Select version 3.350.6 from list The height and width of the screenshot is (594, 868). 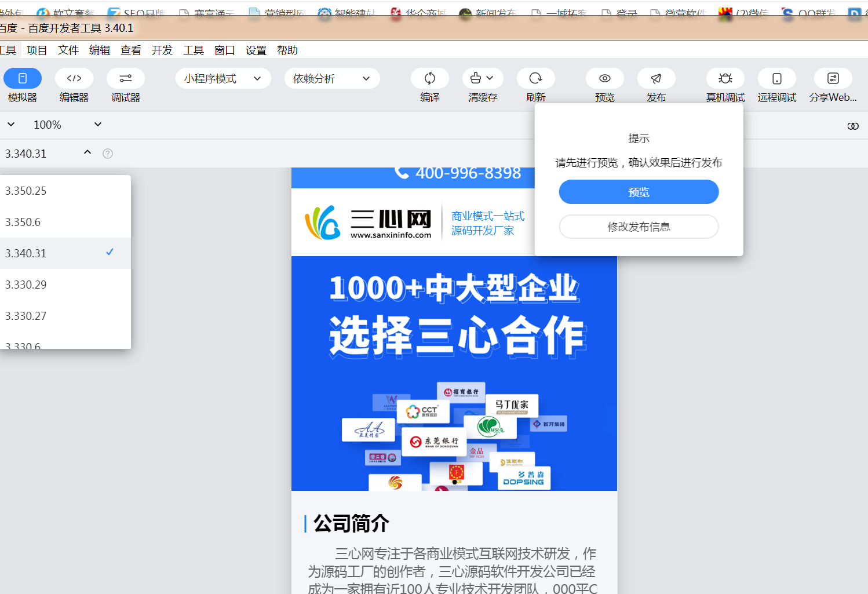(65, 222)
